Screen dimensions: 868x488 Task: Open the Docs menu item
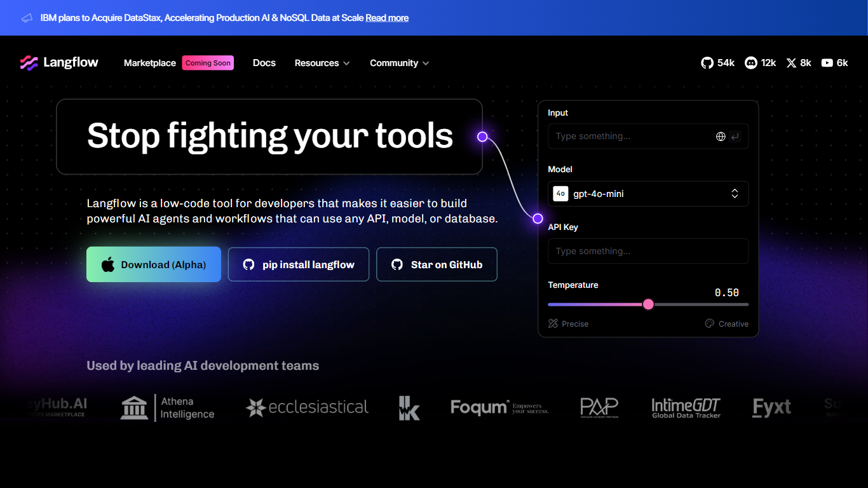click(264, 63)
